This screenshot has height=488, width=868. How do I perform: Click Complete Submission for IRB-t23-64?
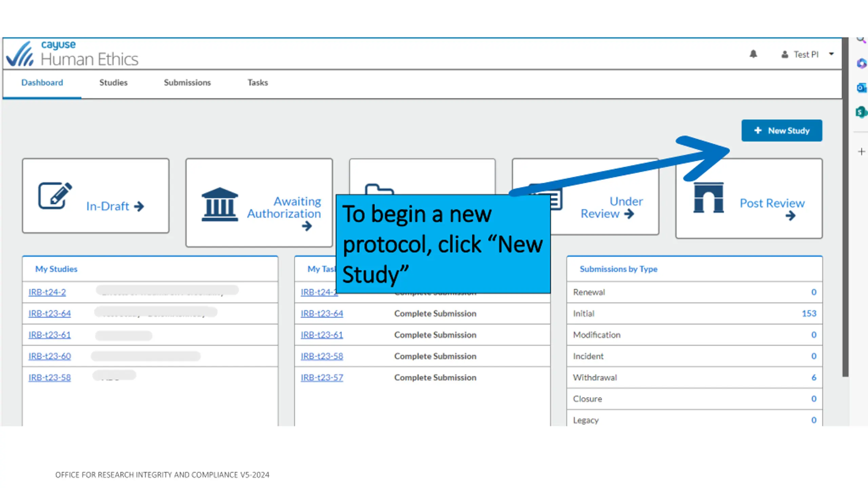435,313
